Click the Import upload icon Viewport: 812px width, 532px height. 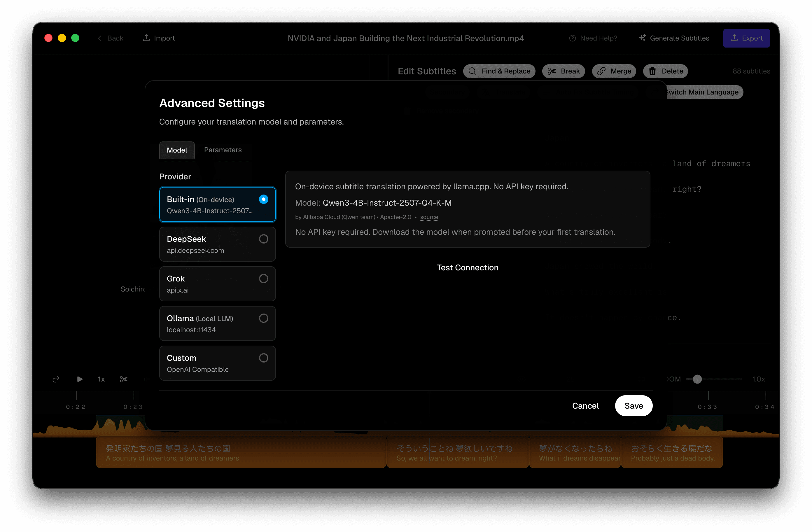146,38
